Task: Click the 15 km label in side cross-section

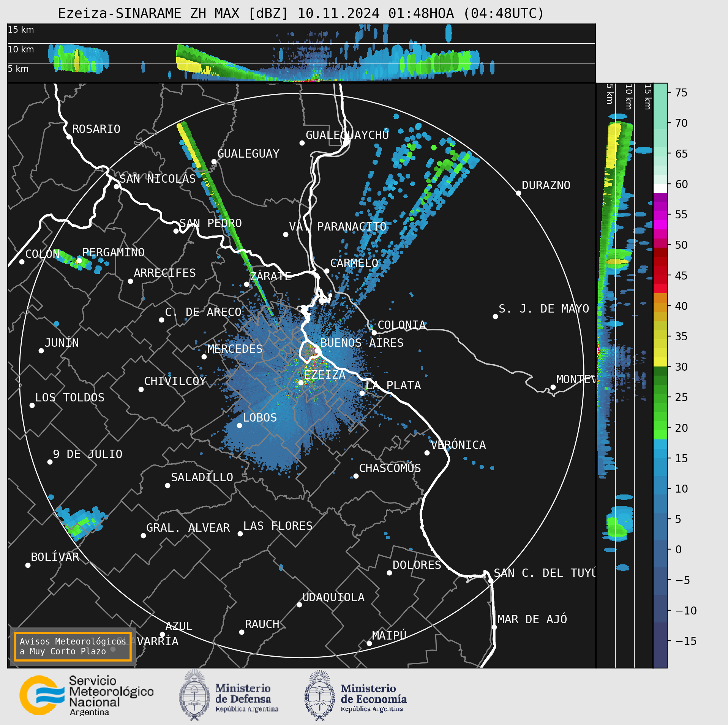Action: [648, 97]
